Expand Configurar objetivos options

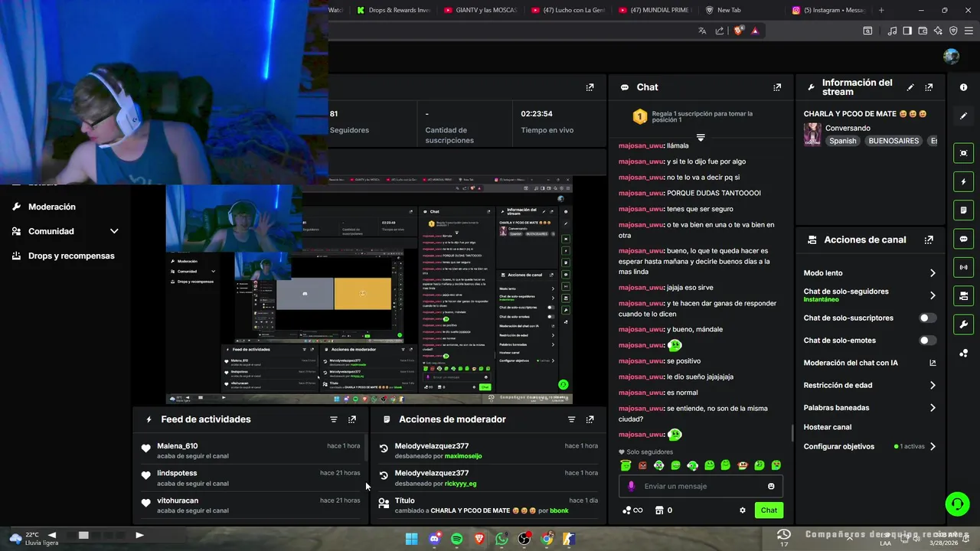pyautogui.click(x=933, y=446)
